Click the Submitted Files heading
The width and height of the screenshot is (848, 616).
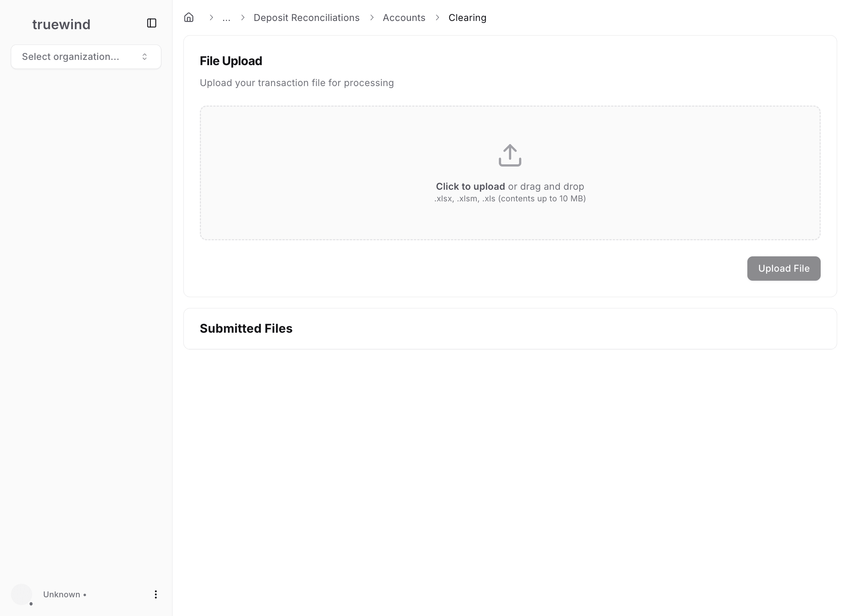pos(246,328)
